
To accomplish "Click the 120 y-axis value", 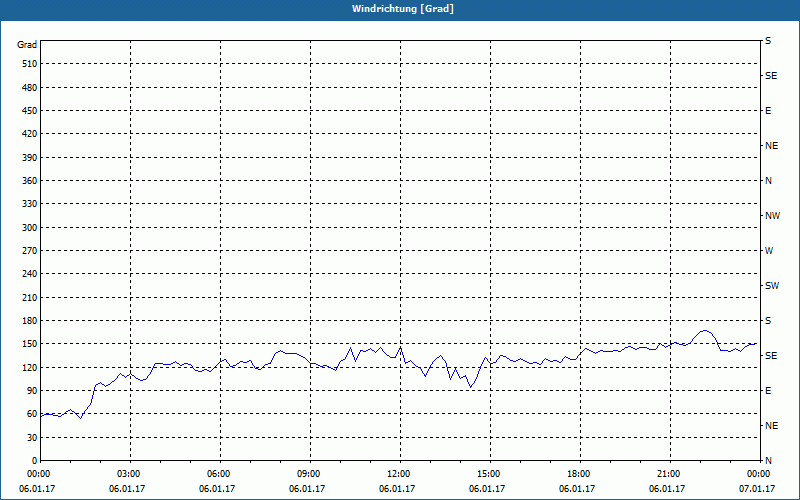I will click(x=30, y=367).
